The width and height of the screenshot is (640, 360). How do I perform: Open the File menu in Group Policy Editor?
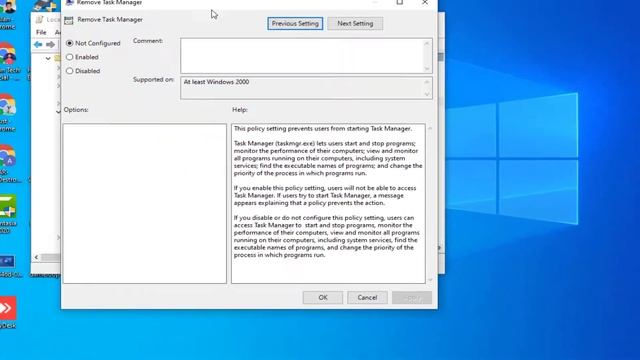click(x=41, y=32)
